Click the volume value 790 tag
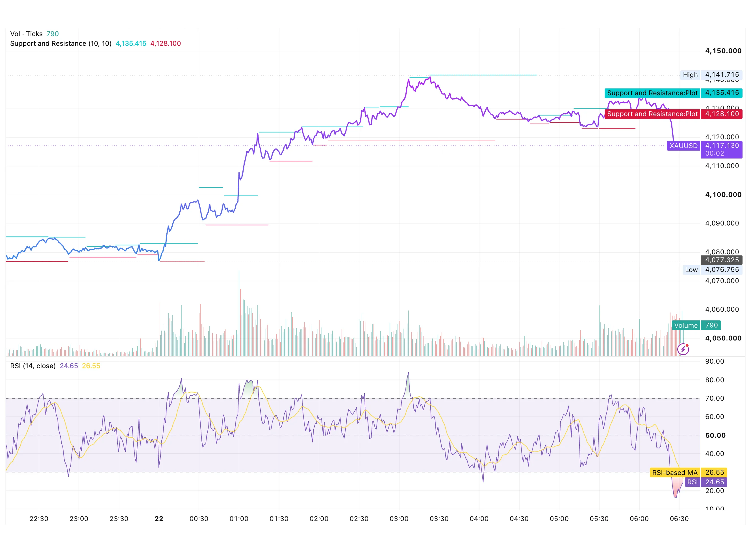 (711, 325)
